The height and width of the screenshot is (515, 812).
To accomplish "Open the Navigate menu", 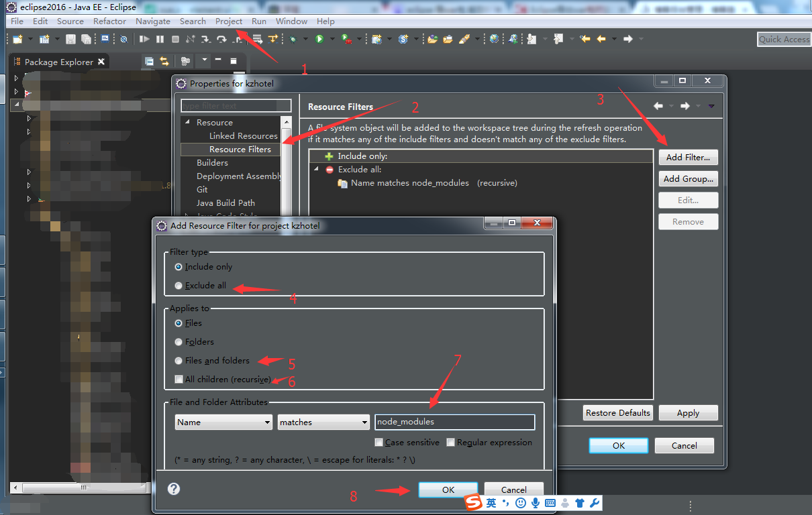I will (x=153, y=21).
